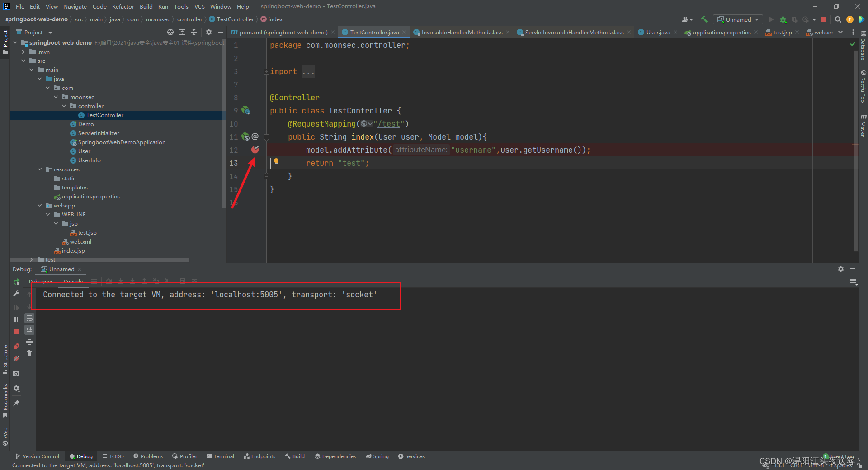868x470 pixels.
Task: Click the index breadcrumb item
Action: [x=272, y=19]
